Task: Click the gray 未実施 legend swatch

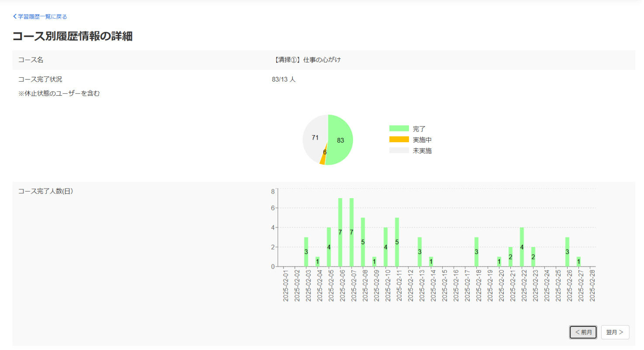Action: click(x=399, y=151)
